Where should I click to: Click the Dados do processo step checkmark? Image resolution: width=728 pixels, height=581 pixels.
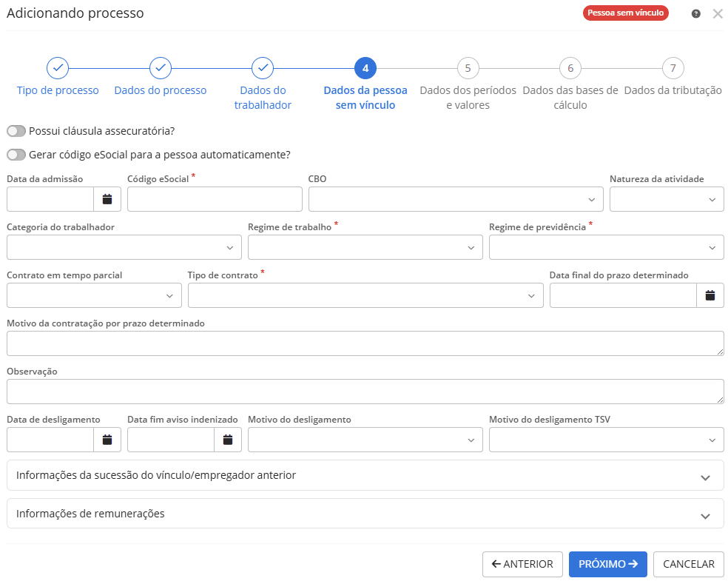point(161,68)
